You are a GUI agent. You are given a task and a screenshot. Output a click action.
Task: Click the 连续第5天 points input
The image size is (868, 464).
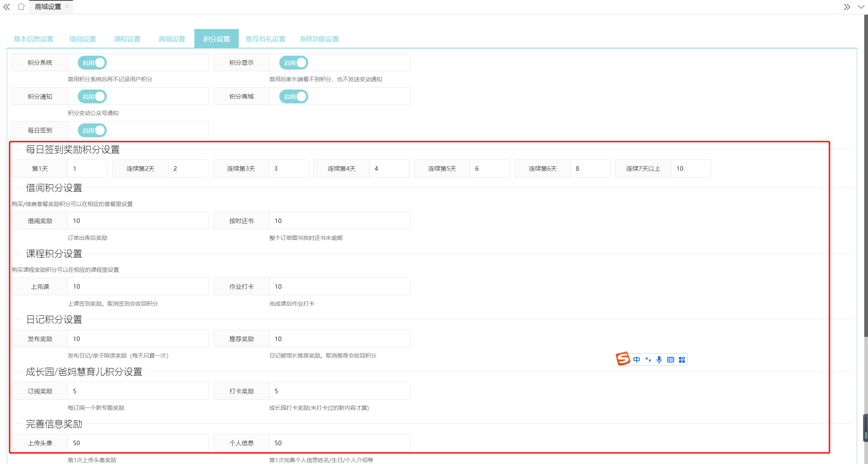pos(490,168)
